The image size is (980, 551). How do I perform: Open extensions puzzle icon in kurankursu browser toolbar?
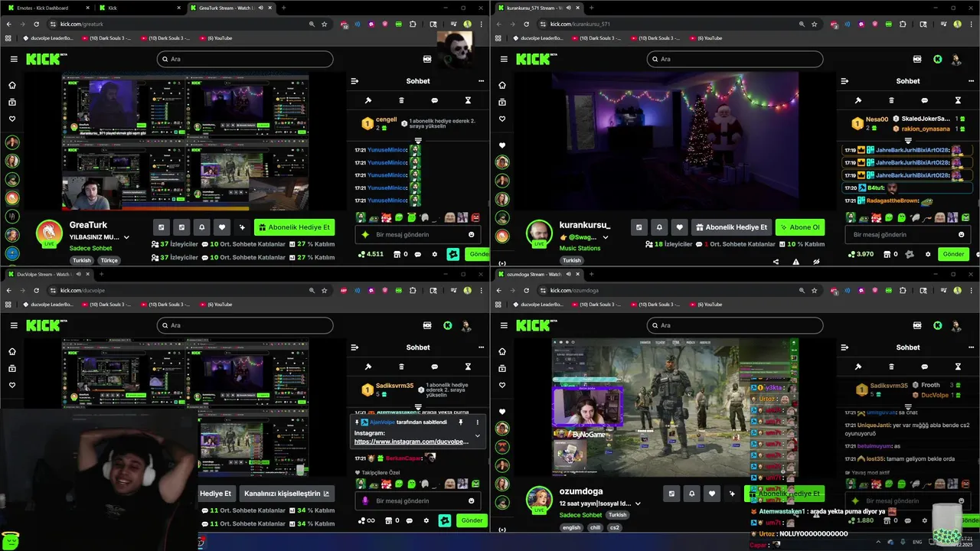pos(903,24)
